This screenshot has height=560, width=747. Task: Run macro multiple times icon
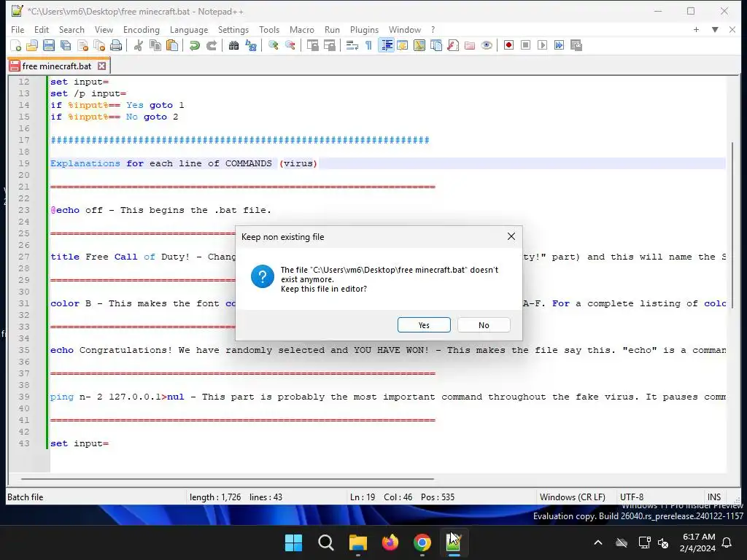[560, 45]
